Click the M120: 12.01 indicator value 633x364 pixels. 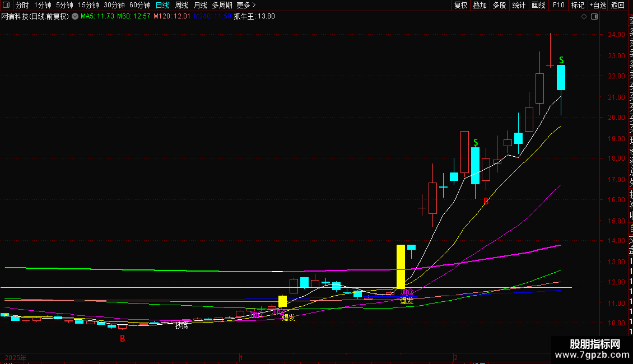(x=171, y=17)
